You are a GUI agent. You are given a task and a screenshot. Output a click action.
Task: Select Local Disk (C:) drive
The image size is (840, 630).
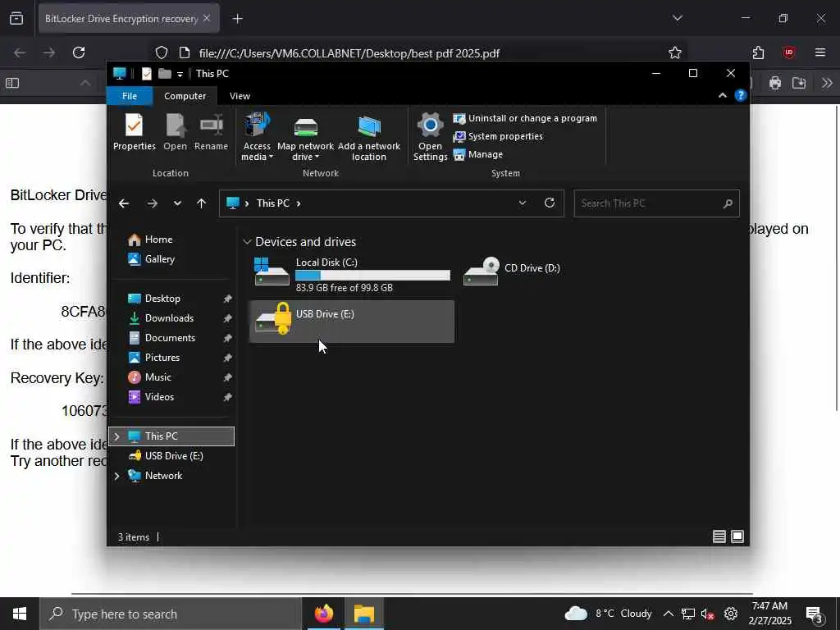(x=351, y=274)
